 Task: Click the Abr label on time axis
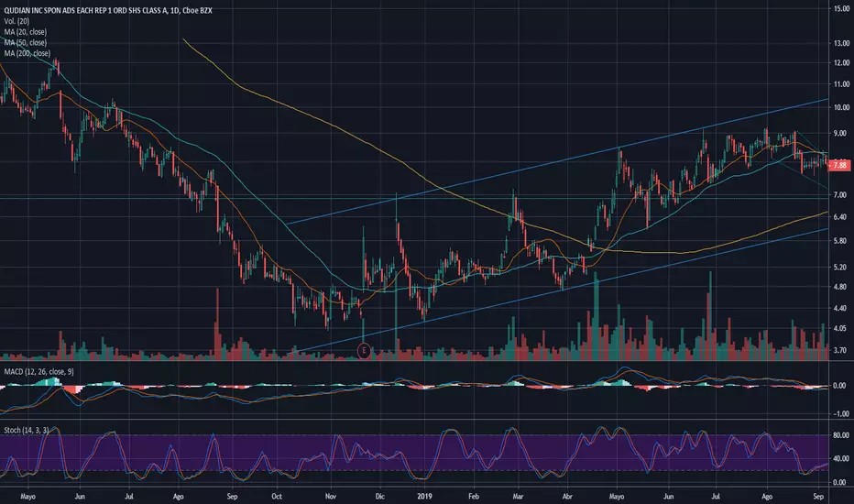coord(567,497)
